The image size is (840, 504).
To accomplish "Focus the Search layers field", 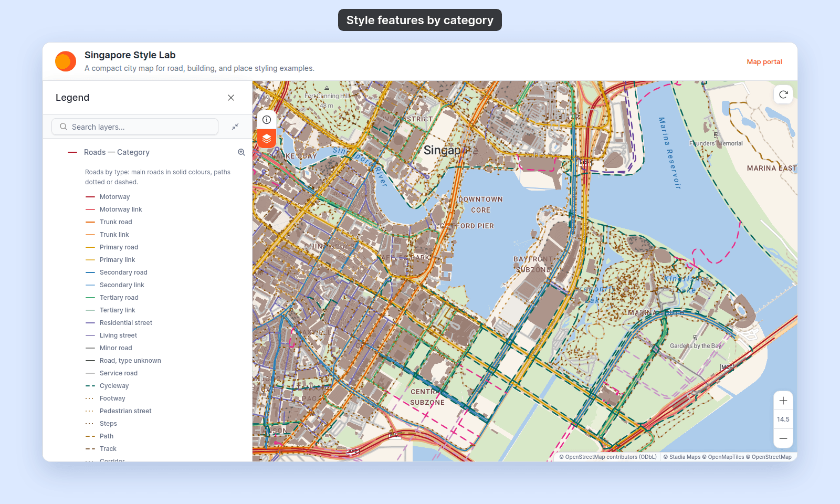I will click(135, 127).
